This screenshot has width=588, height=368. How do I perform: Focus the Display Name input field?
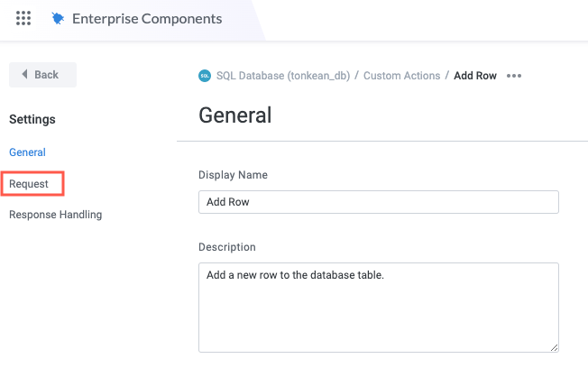[378, 202]
